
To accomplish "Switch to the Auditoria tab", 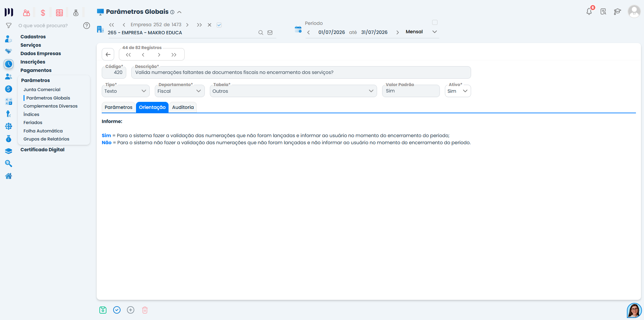I will pyautogui.click(x=183, y=107).
